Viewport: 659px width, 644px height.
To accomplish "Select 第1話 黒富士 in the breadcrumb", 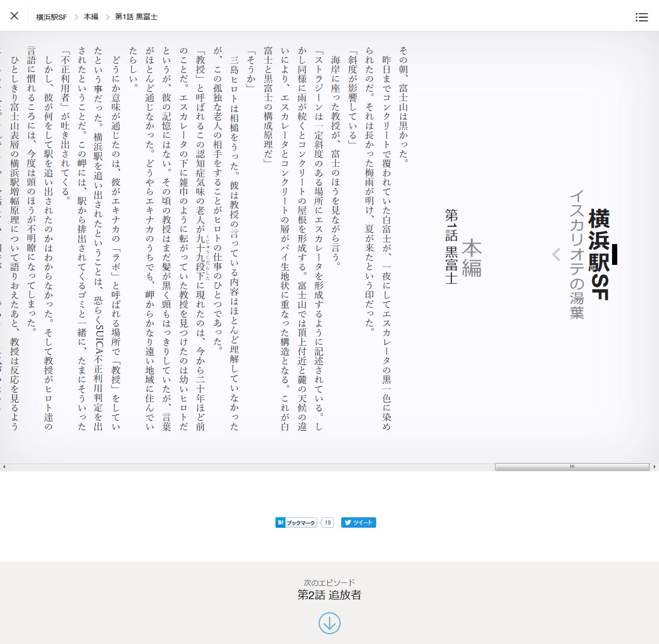I will pyautogui.click(x=137, y=16).
